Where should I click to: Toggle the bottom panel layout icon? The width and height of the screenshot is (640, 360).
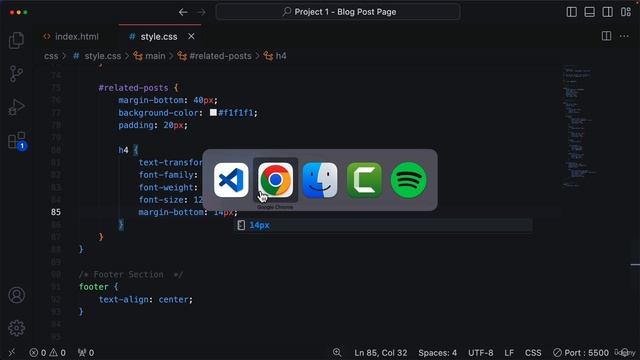coord(589,12)
